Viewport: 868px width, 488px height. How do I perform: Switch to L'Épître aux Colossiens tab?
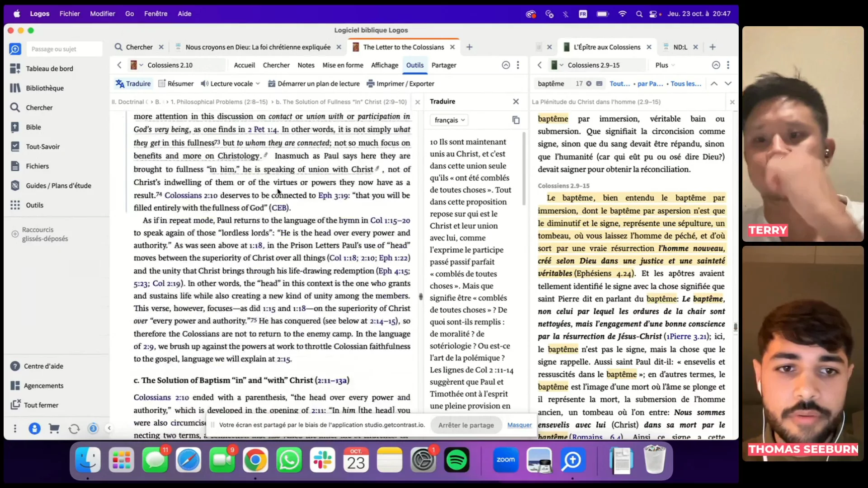click(607, 47)
